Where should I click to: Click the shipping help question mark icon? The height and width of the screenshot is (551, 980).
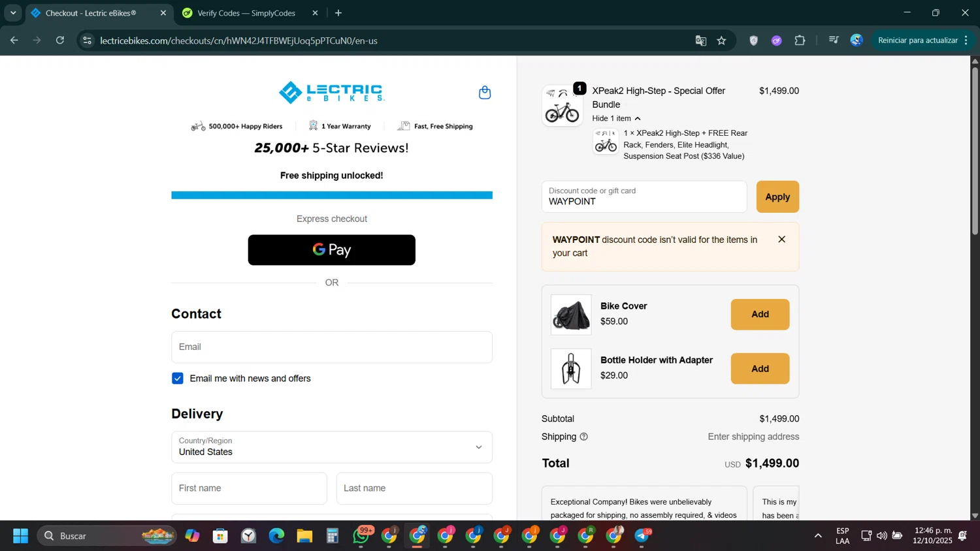pos(584,437)
